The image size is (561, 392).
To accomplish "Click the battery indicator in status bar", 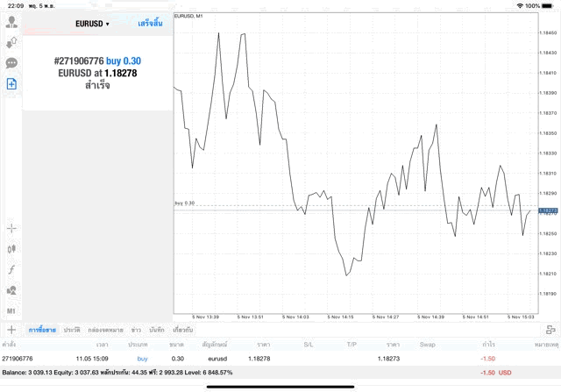I will tap(547, 6).
